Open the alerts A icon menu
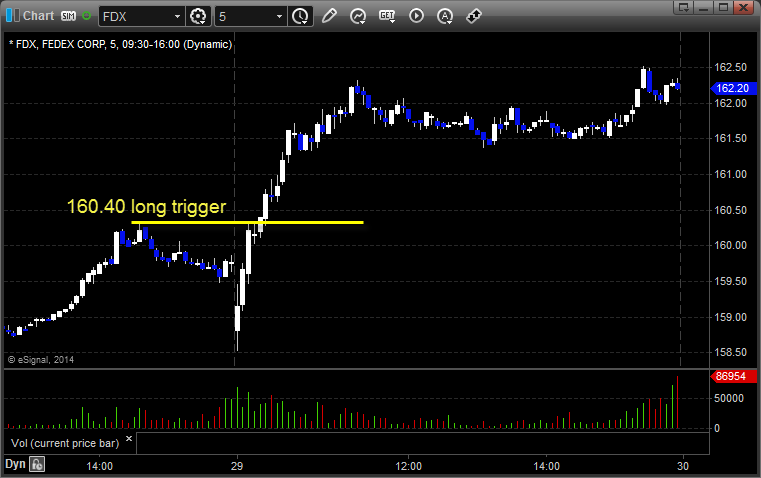 point(445,16)
